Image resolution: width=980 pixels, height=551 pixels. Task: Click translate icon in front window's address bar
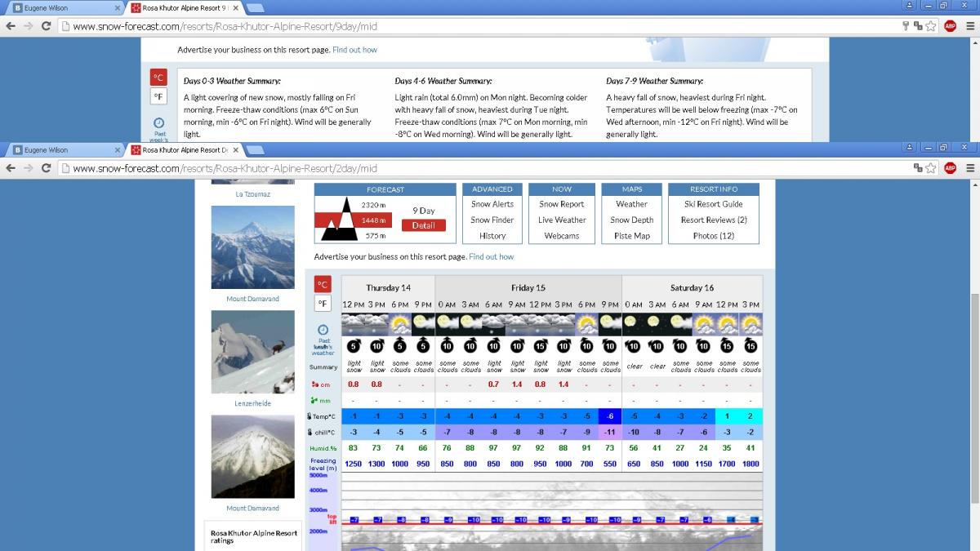pyautogui.click(x=918, y=168)
